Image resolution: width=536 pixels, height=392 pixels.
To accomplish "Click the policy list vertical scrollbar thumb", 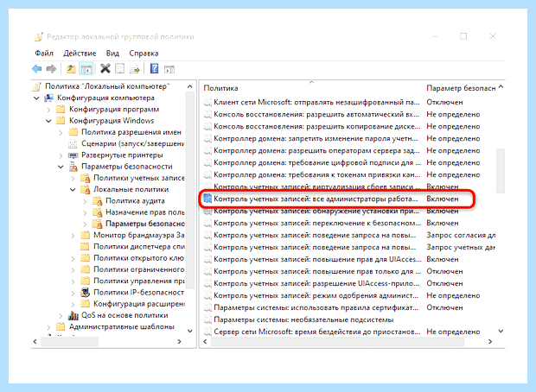I will click(x=501, y=171).
